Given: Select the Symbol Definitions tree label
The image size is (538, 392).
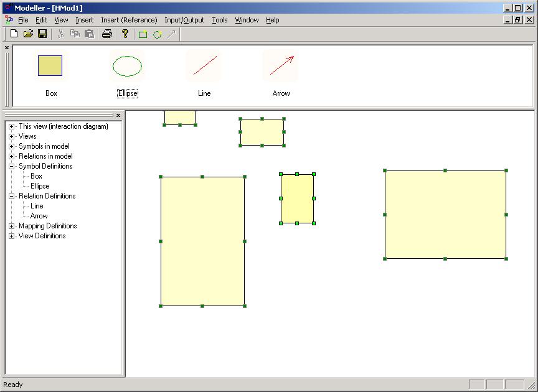Looking at the screenshot, I should [45, 166].
